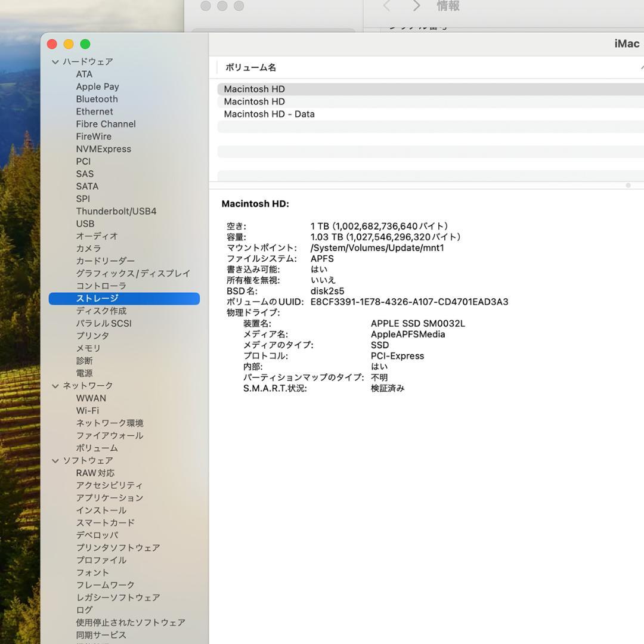Sort volumes by the ボリューム名 column header
The width and height of the screenshot is (644, 644).
tap(250, 67)
